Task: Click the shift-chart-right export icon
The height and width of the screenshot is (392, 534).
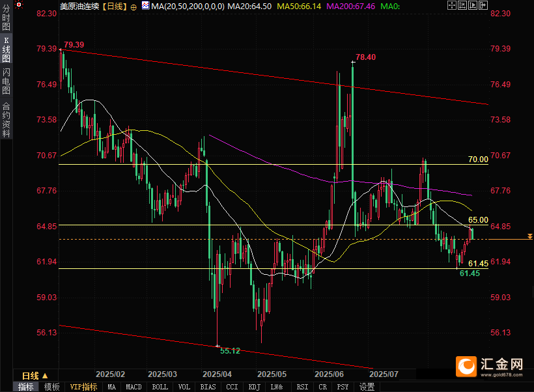Action: 483,5
